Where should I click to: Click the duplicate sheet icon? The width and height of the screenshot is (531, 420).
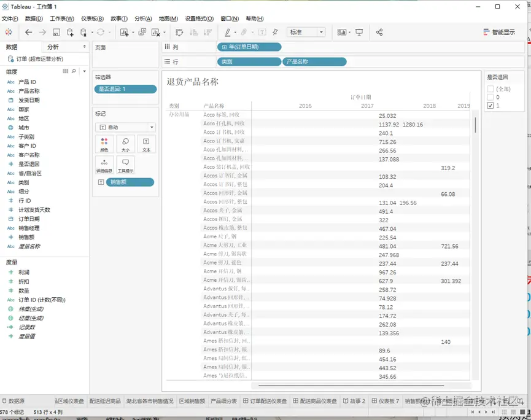(142, 32)
